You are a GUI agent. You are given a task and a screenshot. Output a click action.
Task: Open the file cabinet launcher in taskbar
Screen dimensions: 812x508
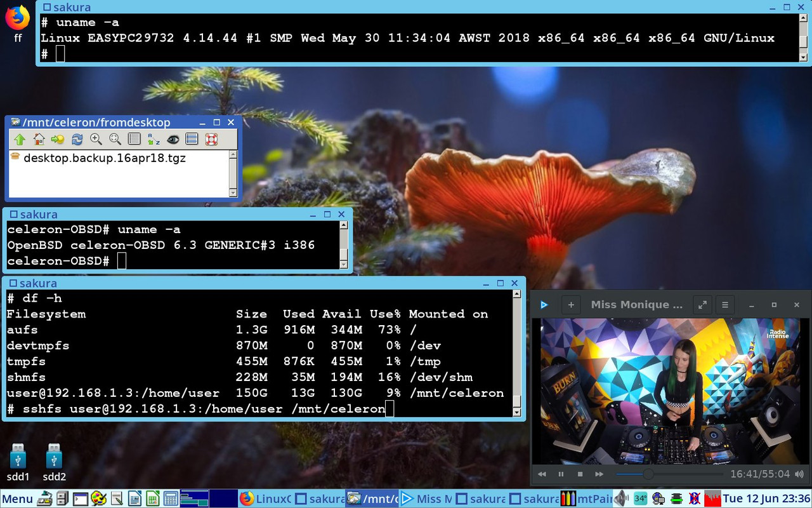tap(63, 499)
